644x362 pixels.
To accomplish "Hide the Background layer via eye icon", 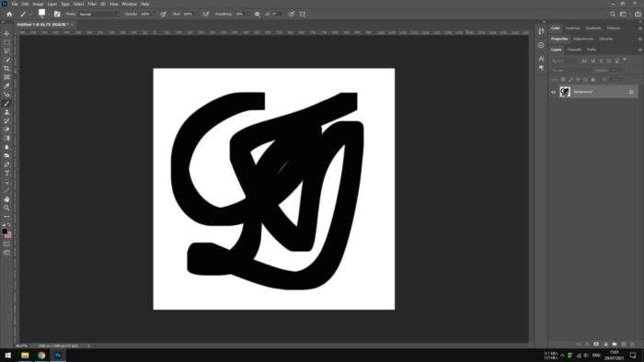I will [553, 92].
